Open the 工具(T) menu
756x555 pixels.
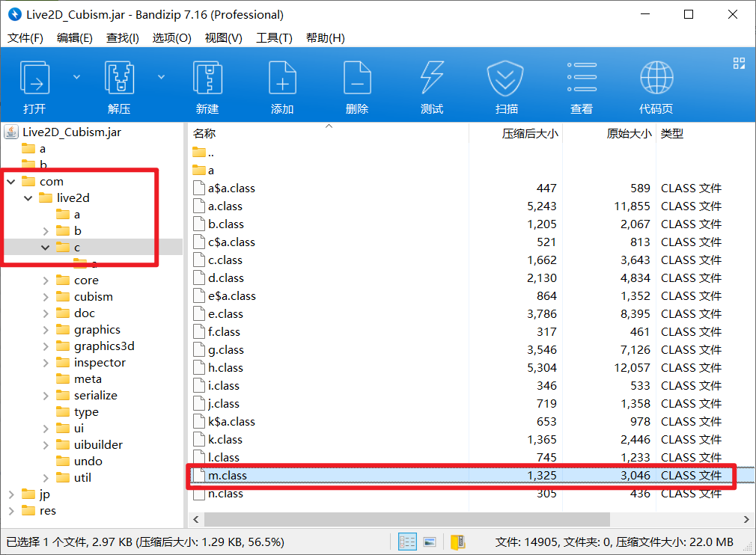tap(274, 38)
